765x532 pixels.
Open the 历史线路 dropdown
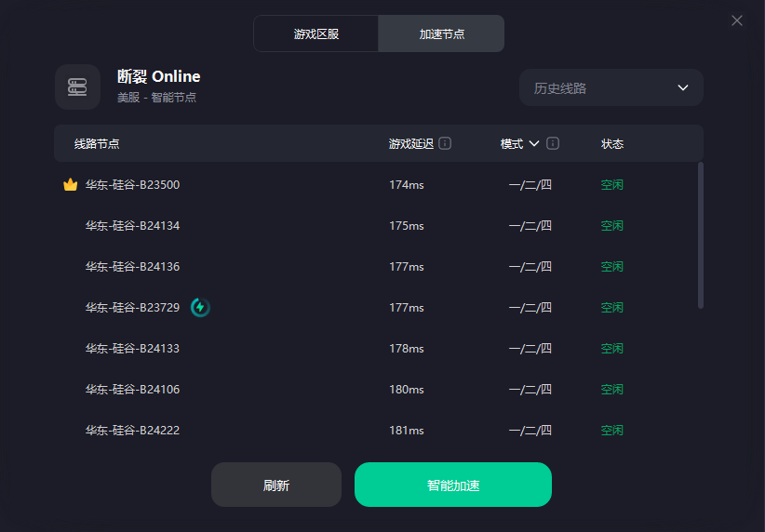611,87
